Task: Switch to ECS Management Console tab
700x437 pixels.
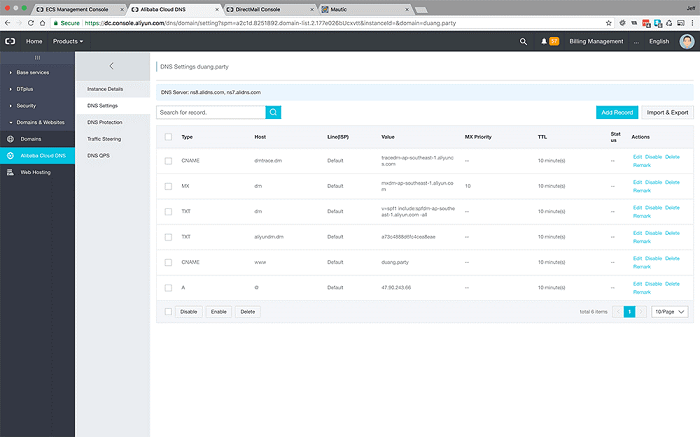Action: (x=77, y=9)
